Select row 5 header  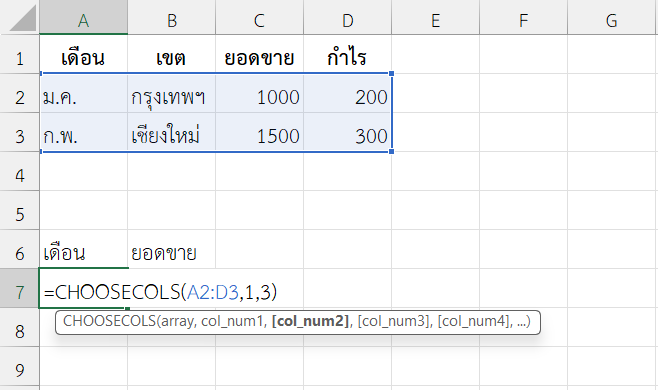coord(20,210)
